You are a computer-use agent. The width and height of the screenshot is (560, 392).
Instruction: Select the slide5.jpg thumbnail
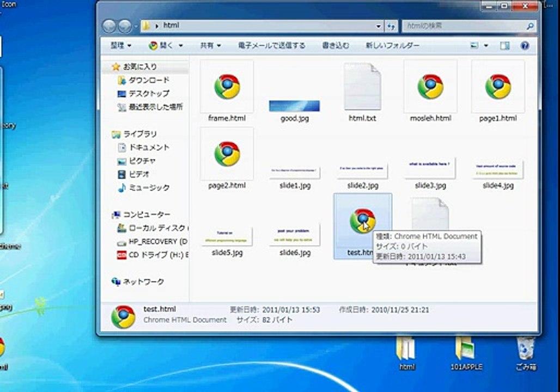coord(227,236)
